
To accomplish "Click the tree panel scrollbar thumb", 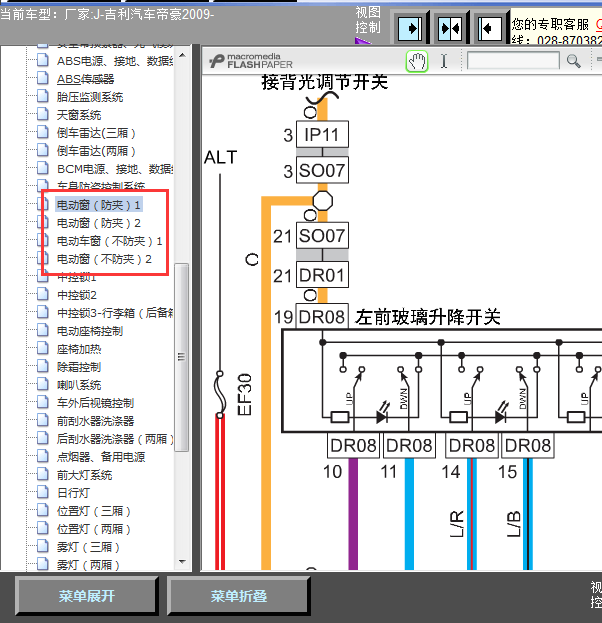I will tap(182, 357).
